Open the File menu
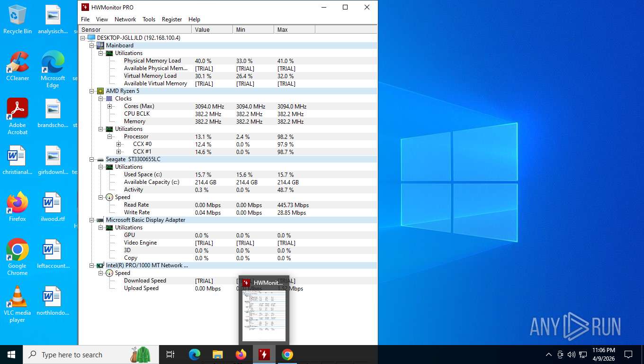The height and width of the screenshot is (364, 644). (85, 19)
